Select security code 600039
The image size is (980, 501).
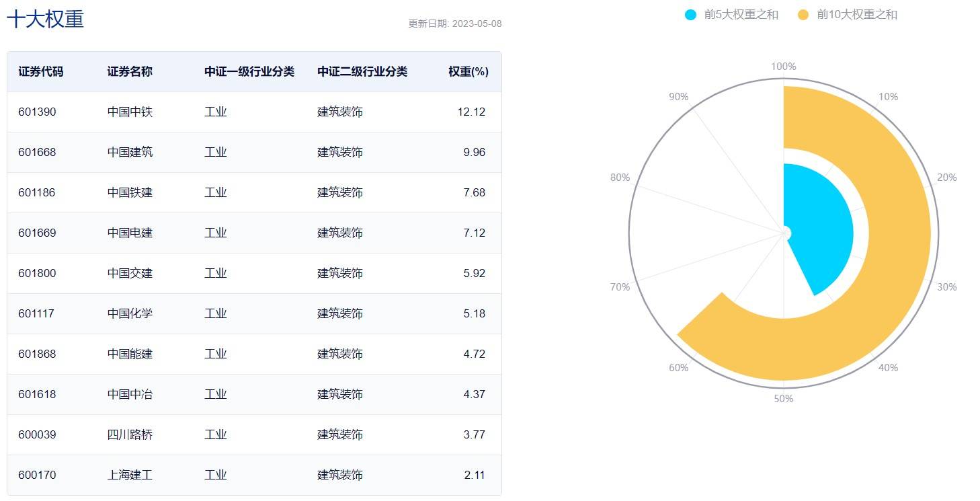(x=37, y=435)
